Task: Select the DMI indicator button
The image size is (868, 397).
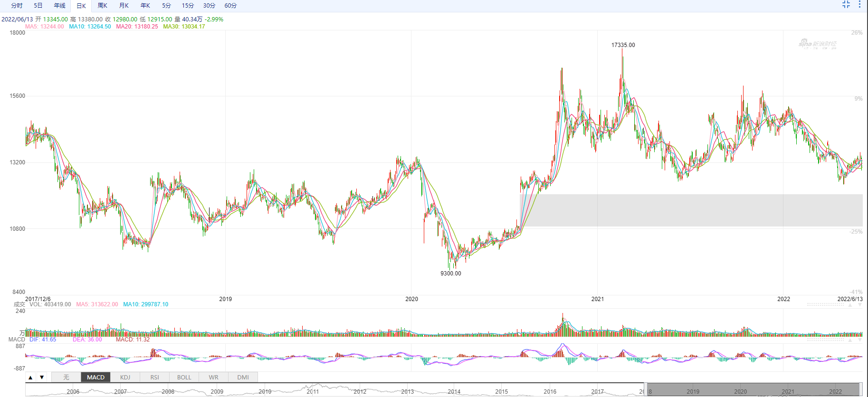Action: click(x=243, y=378)
